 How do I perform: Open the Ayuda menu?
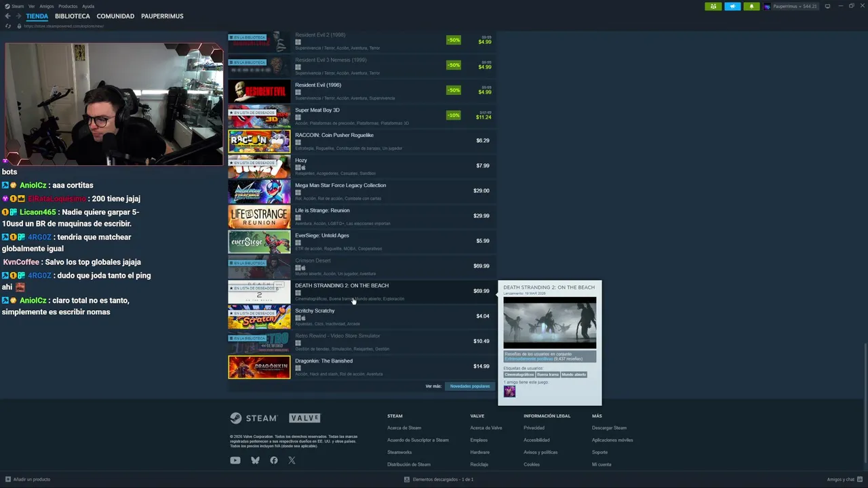pyautogui.click(x=88, y=6)
